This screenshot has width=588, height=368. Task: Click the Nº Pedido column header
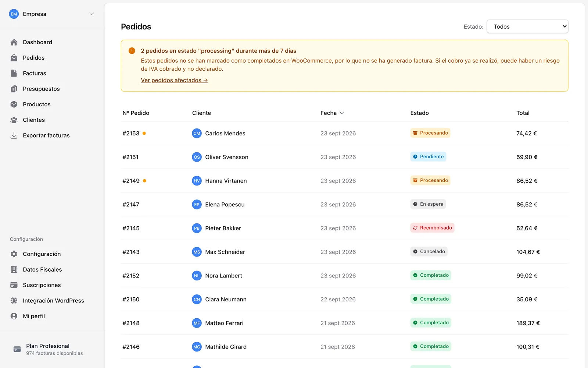[x=136, y=113]
